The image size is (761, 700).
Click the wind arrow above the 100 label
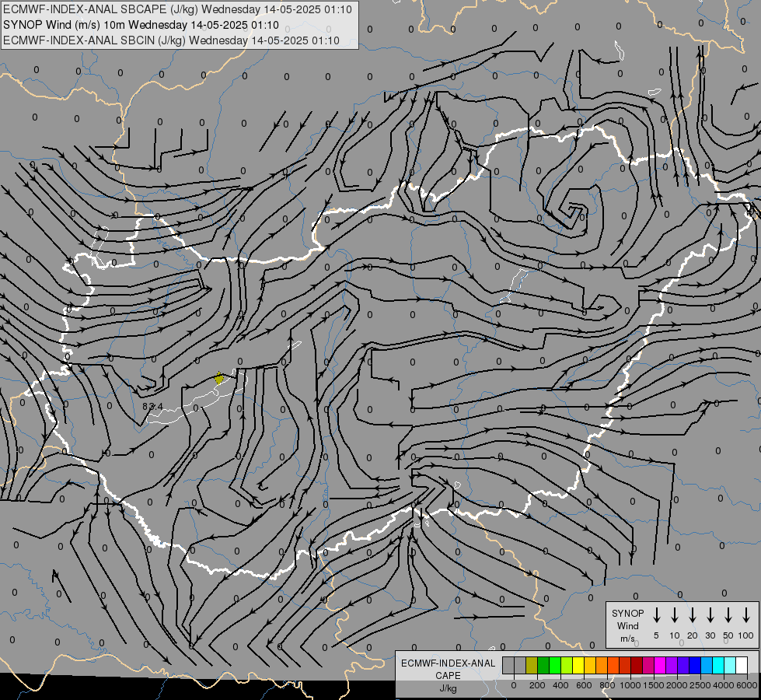click(746, 615)
